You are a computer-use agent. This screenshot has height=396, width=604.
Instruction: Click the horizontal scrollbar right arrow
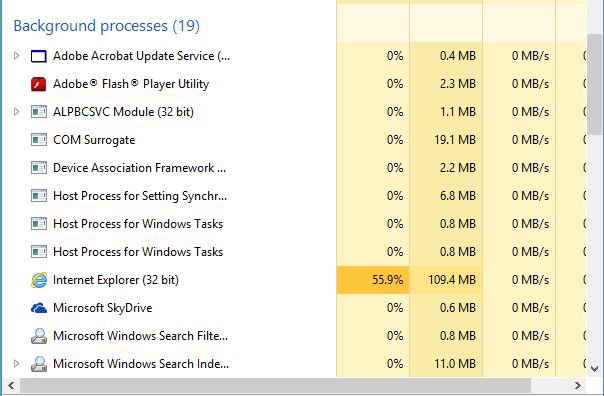click(x=577, y=386)
